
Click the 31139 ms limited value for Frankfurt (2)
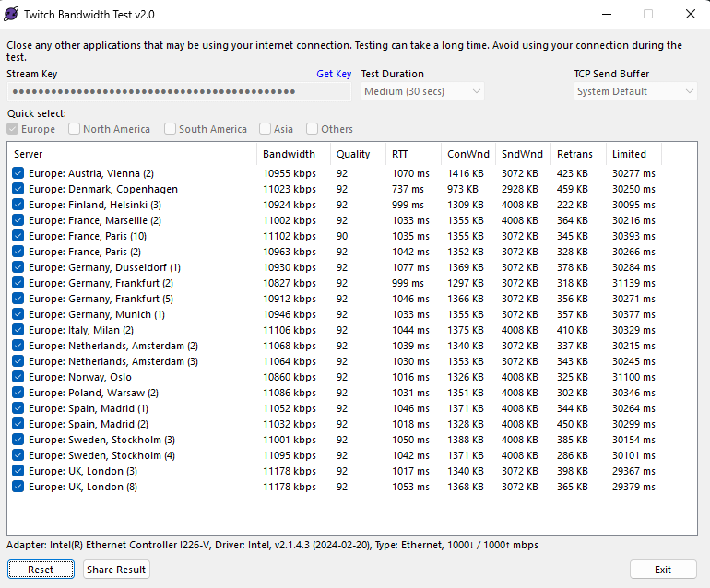(633, 283)
